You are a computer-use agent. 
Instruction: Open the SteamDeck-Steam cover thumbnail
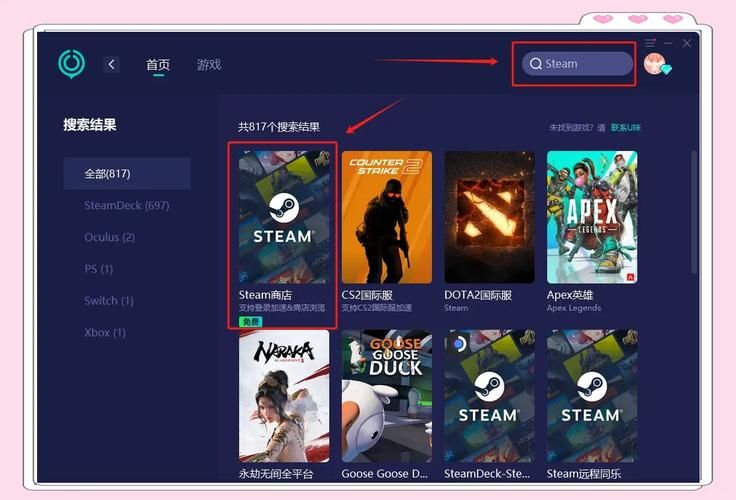point(489,396)
